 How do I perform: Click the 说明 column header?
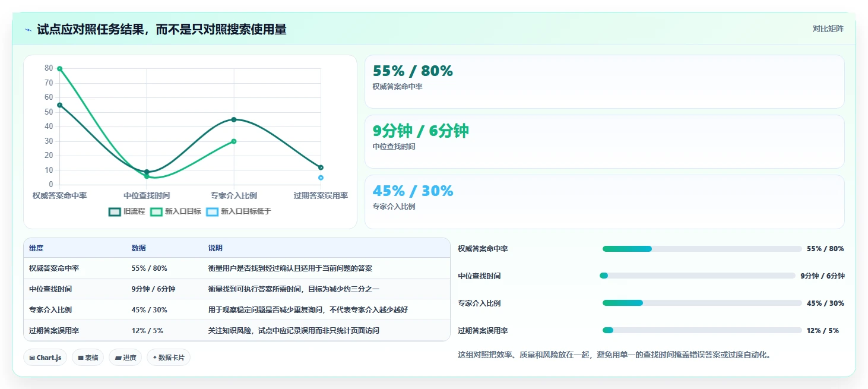click(x=215, y=248)
